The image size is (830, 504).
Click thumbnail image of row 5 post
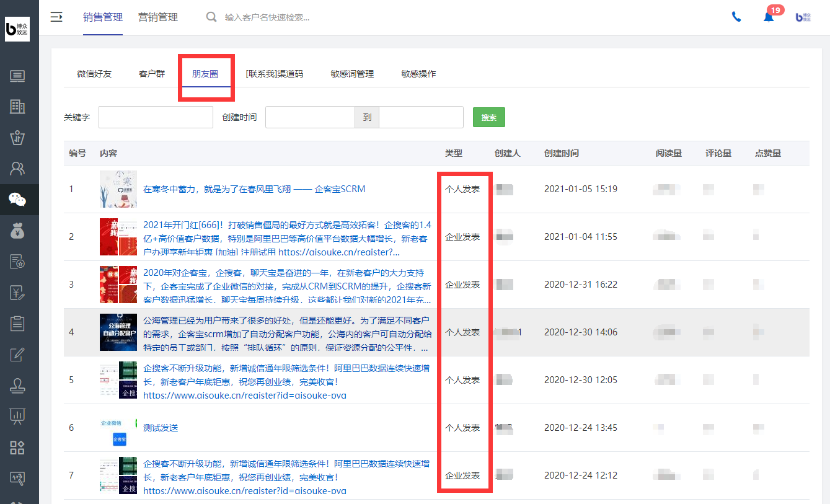118,380
